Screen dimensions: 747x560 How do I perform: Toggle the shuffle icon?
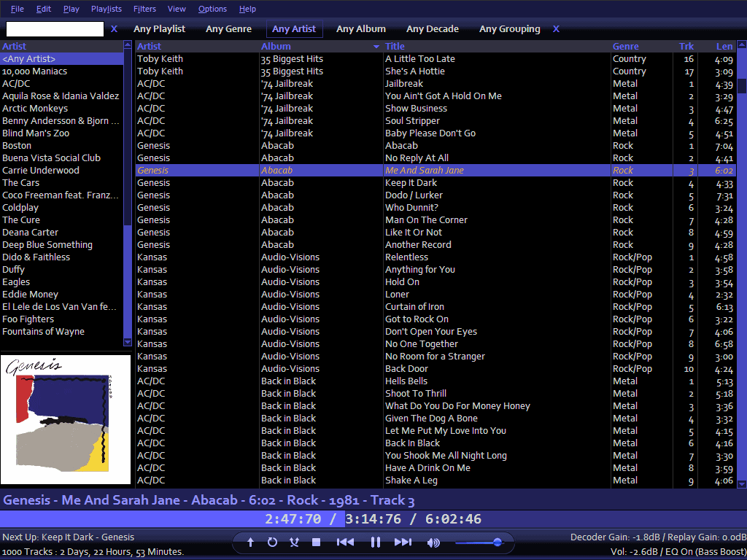[x=294, y=542]
